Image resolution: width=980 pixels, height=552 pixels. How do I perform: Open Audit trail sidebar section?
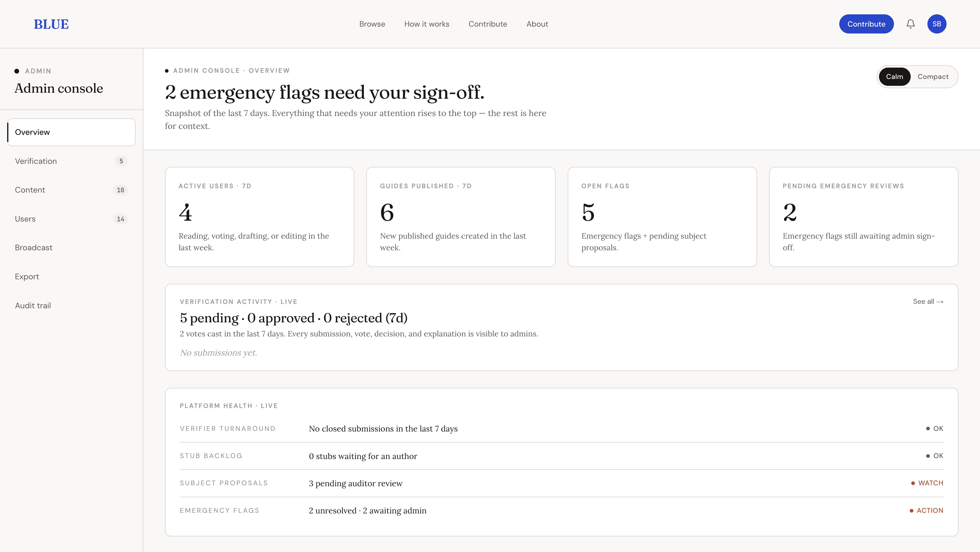point(71,305)
